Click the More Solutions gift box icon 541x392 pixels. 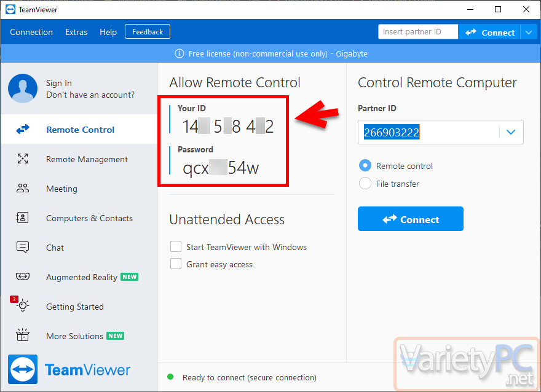coord(23,335)
